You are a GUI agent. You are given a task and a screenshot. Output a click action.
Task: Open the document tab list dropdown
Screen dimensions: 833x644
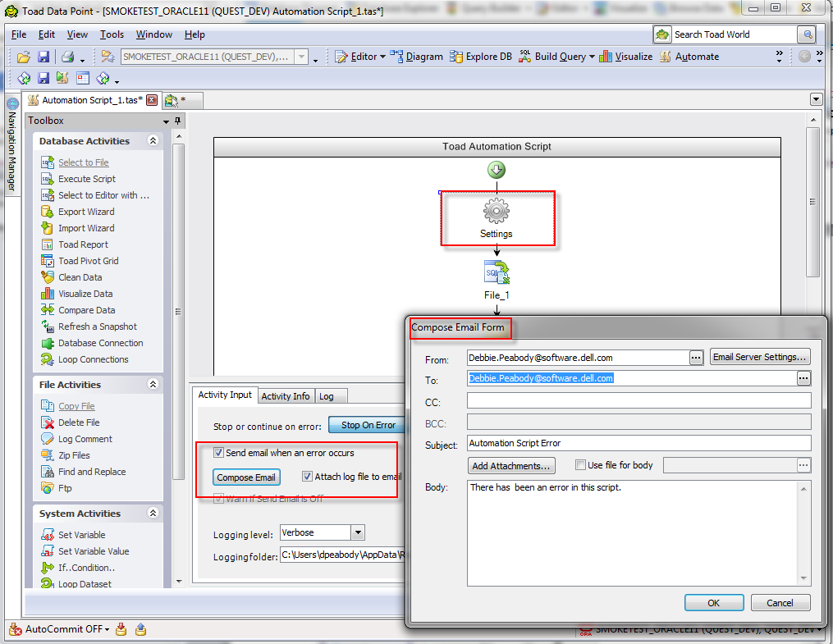click(816, 99)
